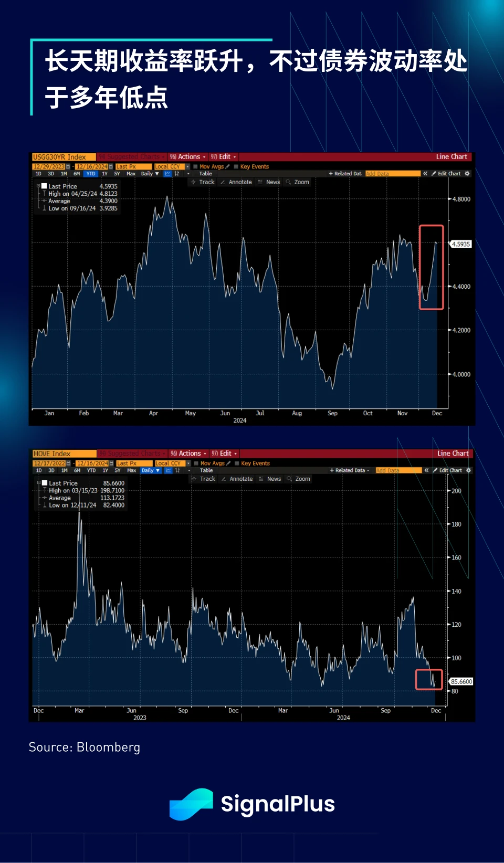This screenshot has width=504, height=863.
Task: Select the 5Y range tab in MOVE chart
Action: [118, 471]
